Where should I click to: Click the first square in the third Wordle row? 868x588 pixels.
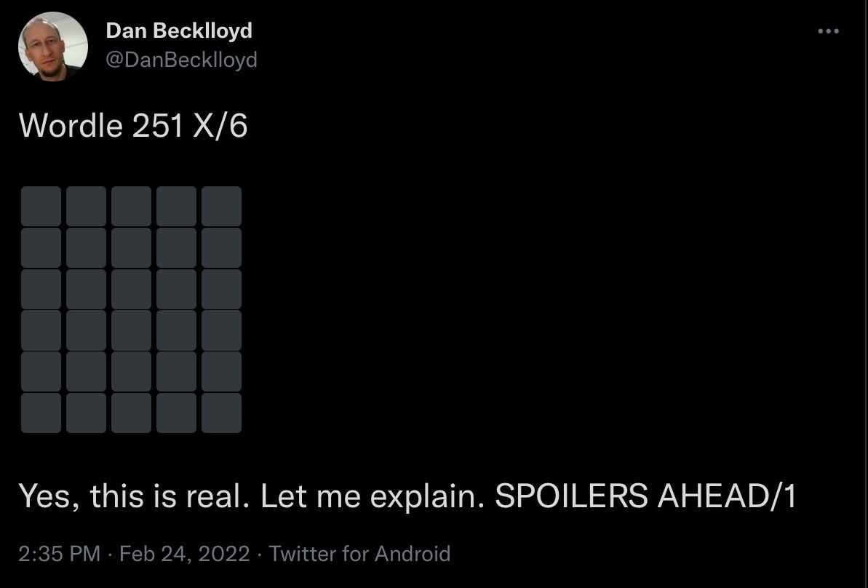[x=41, y=289]
